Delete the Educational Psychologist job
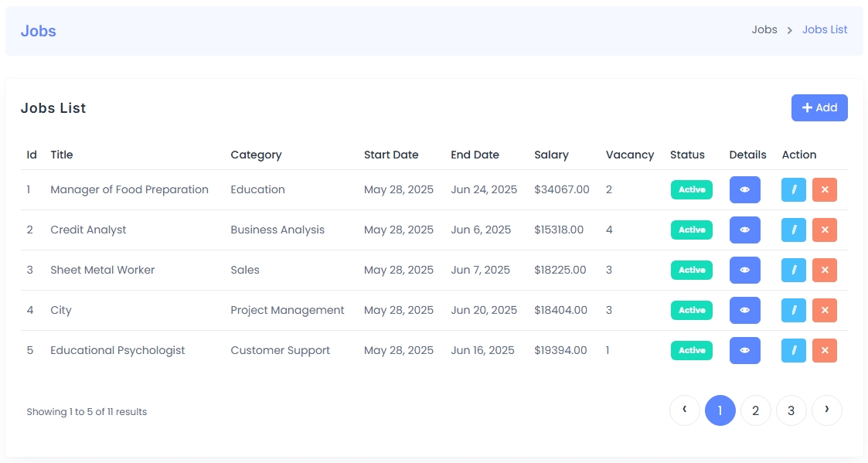 [x=824, y=350]
